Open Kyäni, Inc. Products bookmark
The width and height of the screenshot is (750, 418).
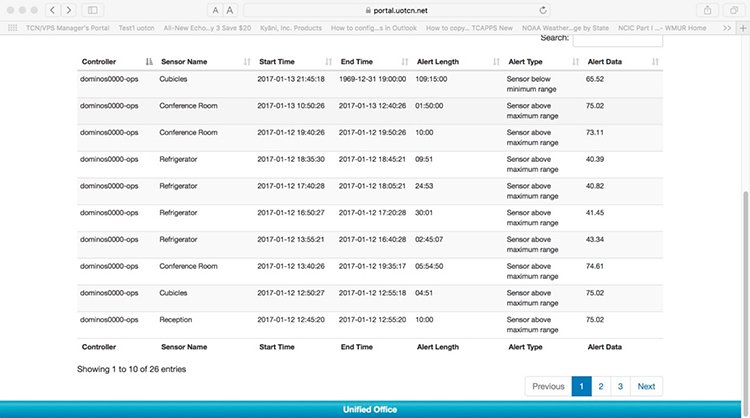coord(291,28)
